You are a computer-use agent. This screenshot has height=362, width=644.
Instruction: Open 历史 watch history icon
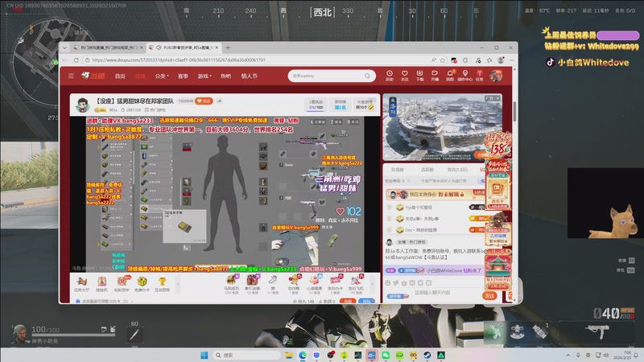point(390,76)
